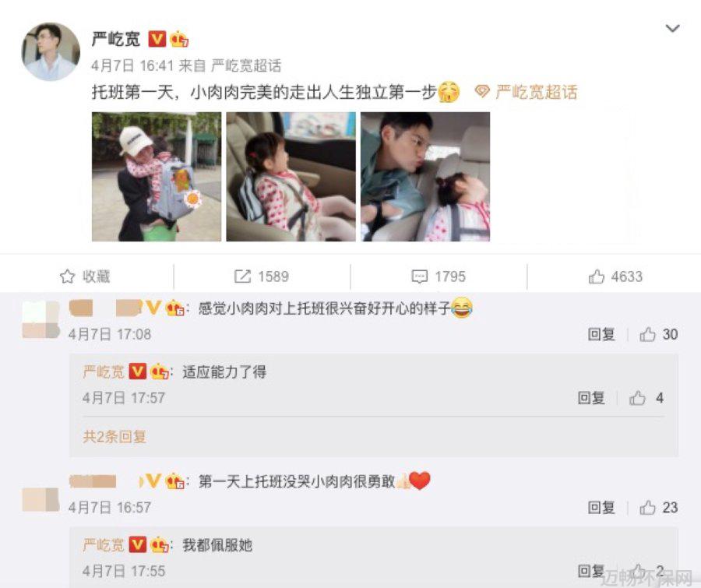Like the 适应能力了得 reply with 4 likes
The height and width of the screenshot is (588, 701).
pyautogui.click(x=637, y=398)
